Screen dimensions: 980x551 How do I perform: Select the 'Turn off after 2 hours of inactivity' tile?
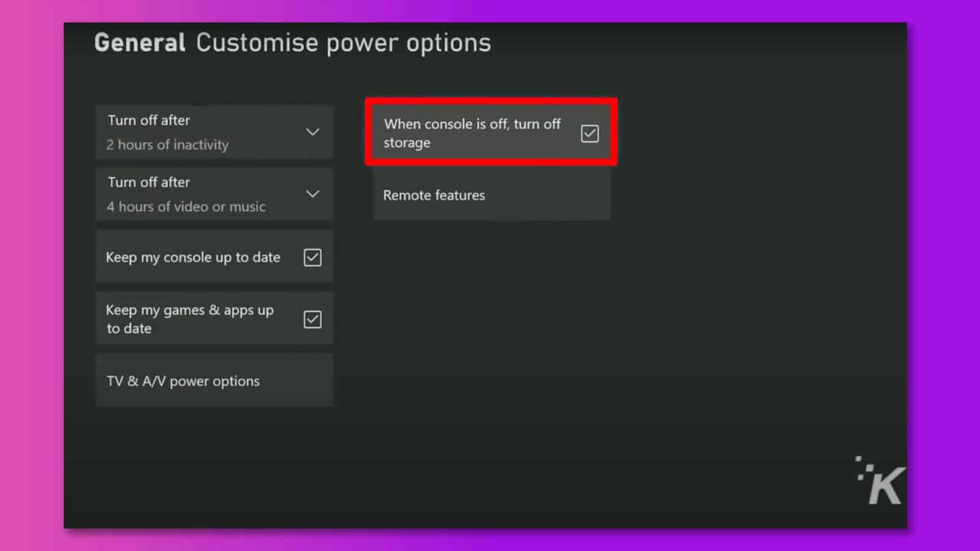point(202,132)
